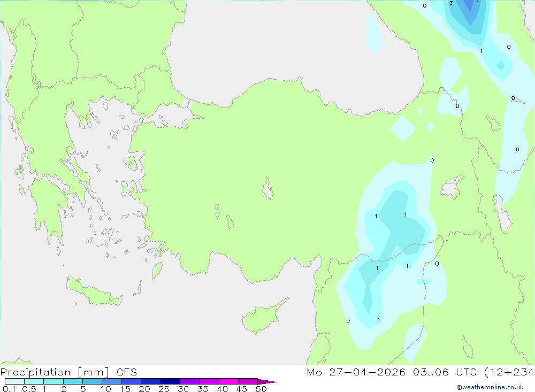535x392 pixels.
Task: Click the "40" legend scale label
Action: (222, 389)
